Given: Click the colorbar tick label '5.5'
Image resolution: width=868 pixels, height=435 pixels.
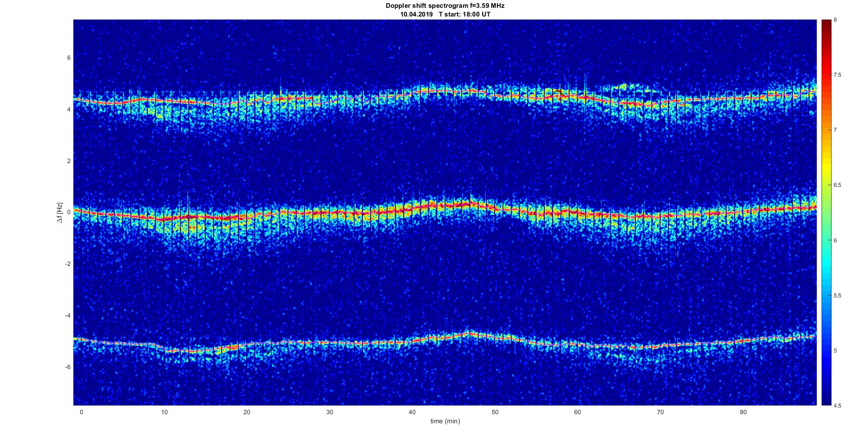Looking at the screenshot, I should click(x=838, y=296).
